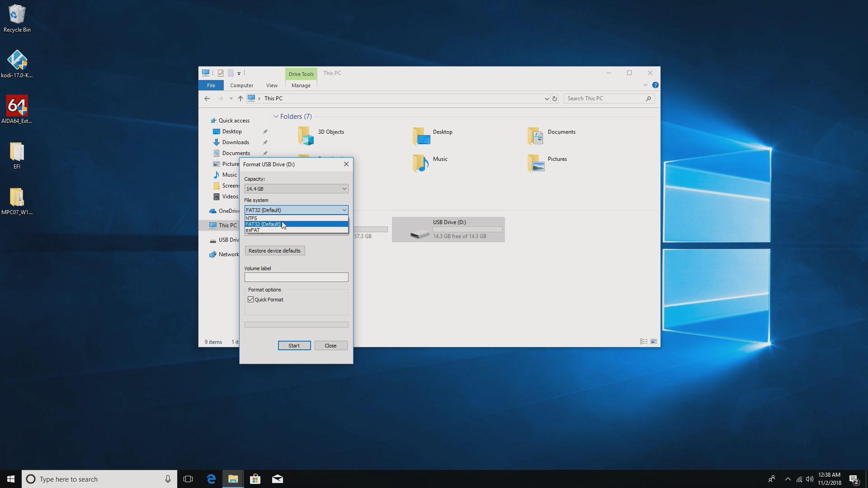Viewport: 868px width, 488px height.
Task: Show hidden system tray icons
Action: pos(788,479)
